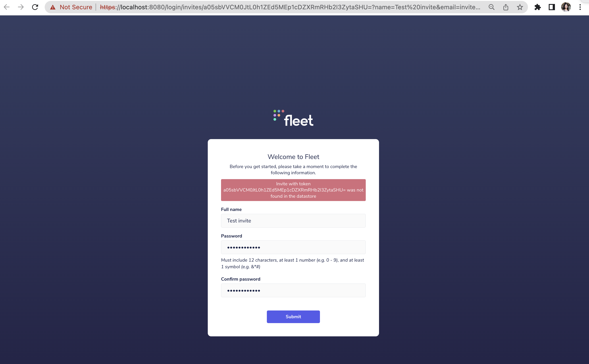Image resolution: width=589 pixels, height=364 pixels.
Task: Click the browser forward arrow
Action: pyautogui.click(x=21, y=7)
